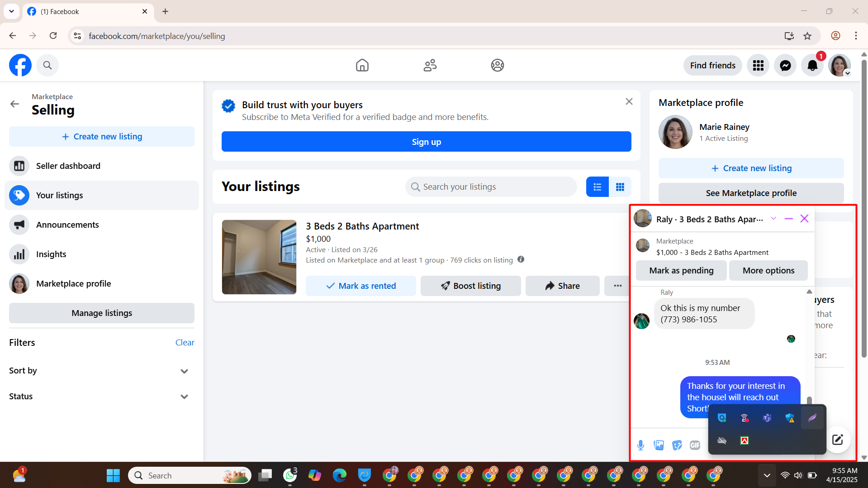This screenshot has height=488, width=868.
Task: Open Seller dashboard
Action: click(x=102, y=166)
